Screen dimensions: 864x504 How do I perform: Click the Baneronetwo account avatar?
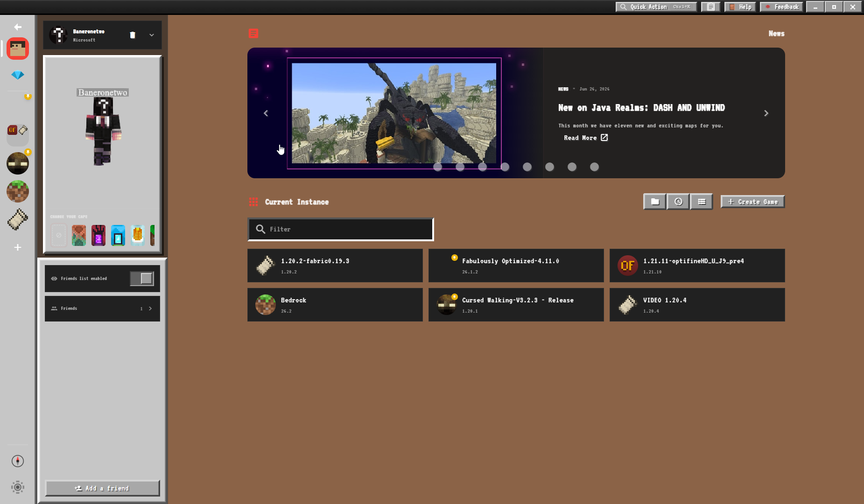pyautogui.click(x=59, y=35)
